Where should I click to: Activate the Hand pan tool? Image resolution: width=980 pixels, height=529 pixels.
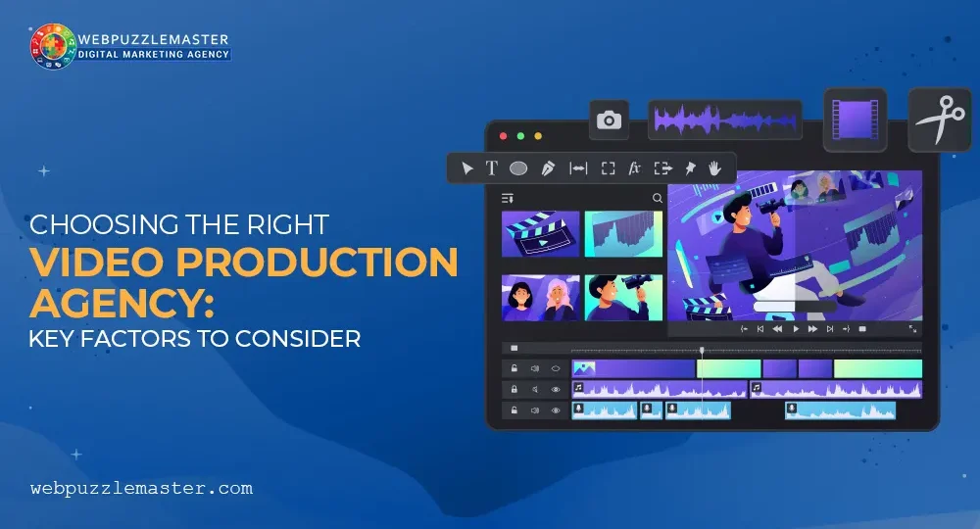point(714,168)
